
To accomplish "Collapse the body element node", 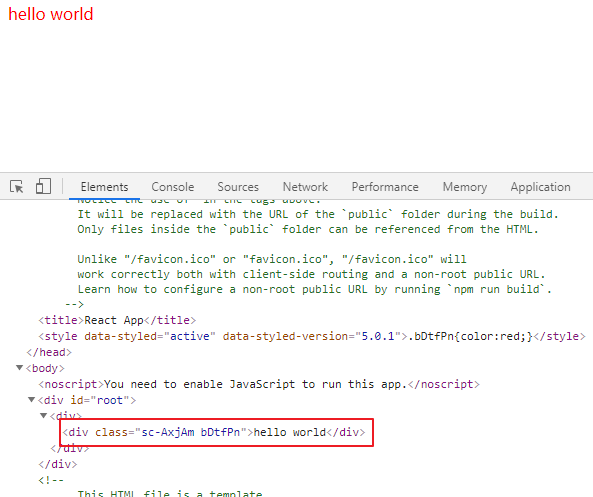I will coord(19,368).
